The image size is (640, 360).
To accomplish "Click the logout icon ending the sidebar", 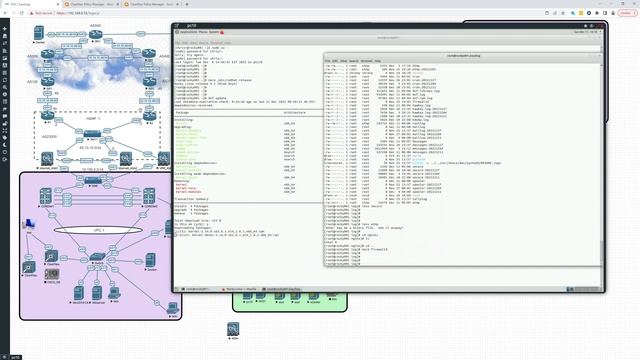I will [4, 160].
